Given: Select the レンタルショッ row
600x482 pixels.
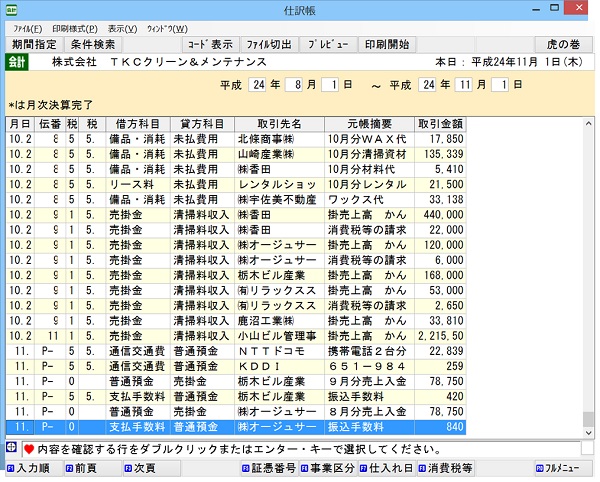Looking at the screenshot, I should pyautogui.click(x=236, y=184).
